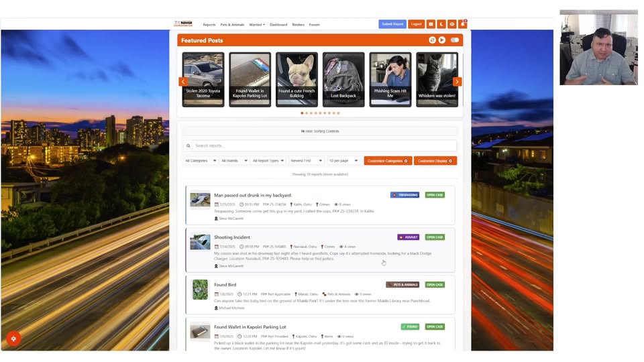Click Customize Display button
644x362 pixels.
pyautogui.click(x=435, y=161)
